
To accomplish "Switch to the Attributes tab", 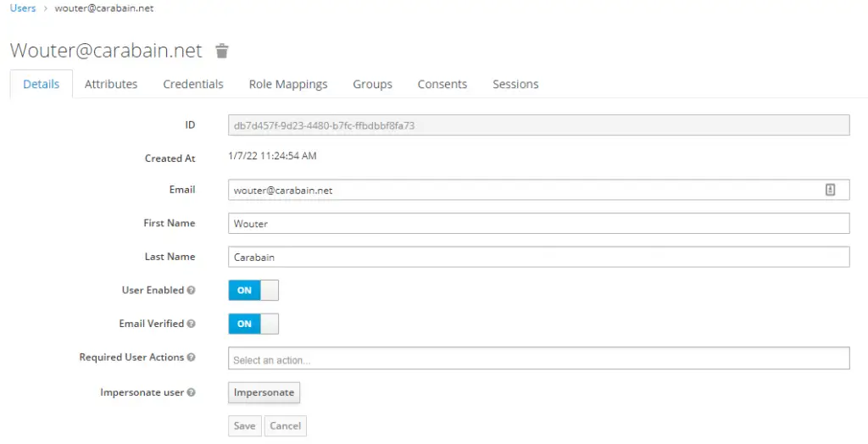I will point(111,84).
